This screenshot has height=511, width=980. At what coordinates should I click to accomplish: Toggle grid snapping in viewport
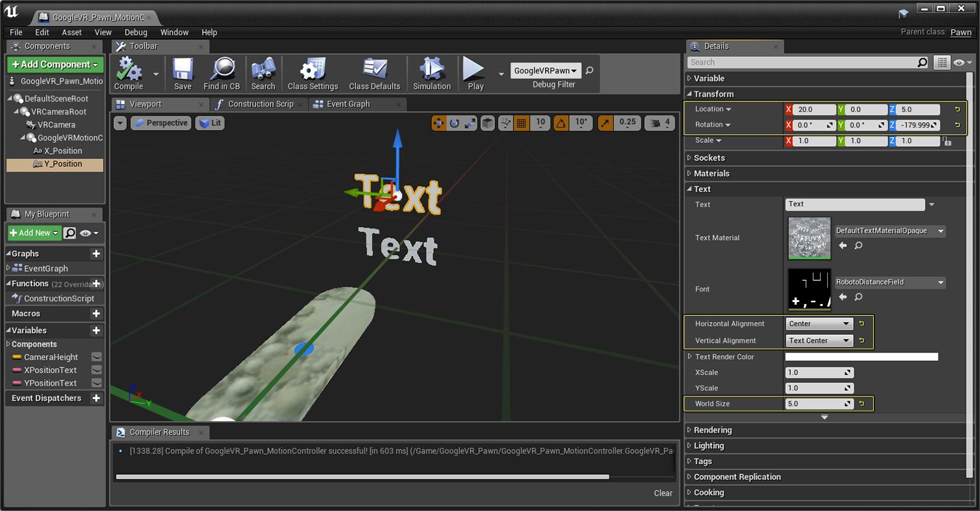521,123
